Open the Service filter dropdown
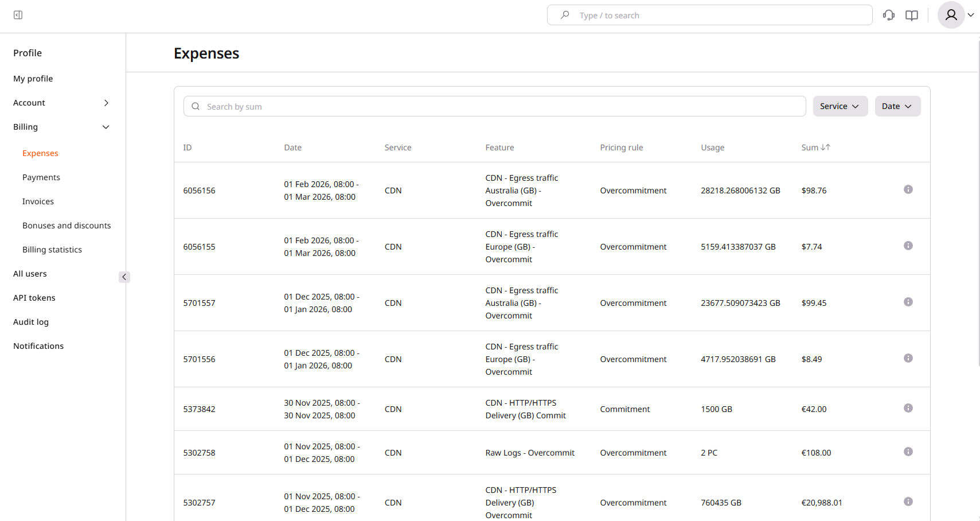Screen dimensions: 980x521 (x=840, y=106)
